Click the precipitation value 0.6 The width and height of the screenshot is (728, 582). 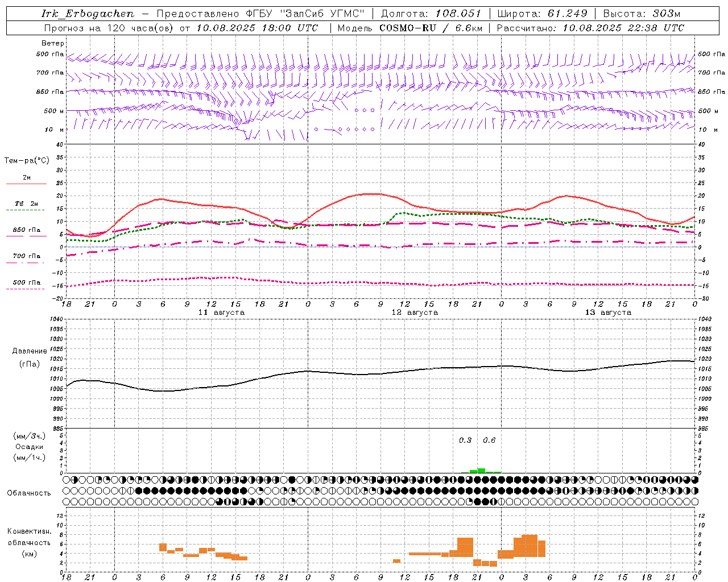click(x=489, y=440)
